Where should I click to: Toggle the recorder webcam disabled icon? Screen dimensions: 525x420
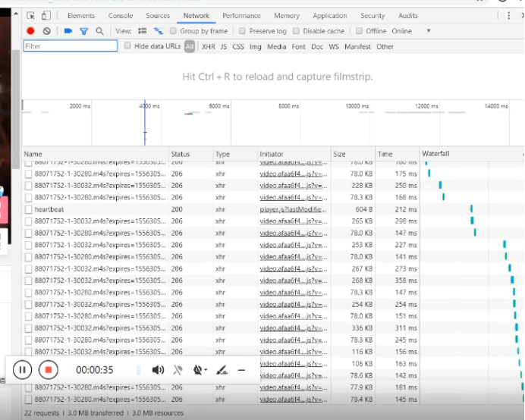click(x=198, y=370)
